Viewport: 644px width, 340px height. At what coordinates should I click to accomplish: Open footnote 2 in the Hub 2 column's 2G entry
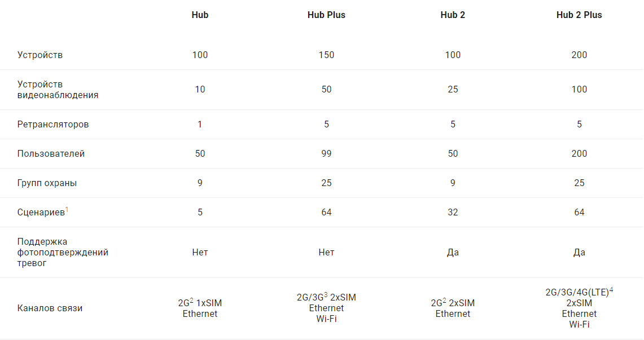445,300
